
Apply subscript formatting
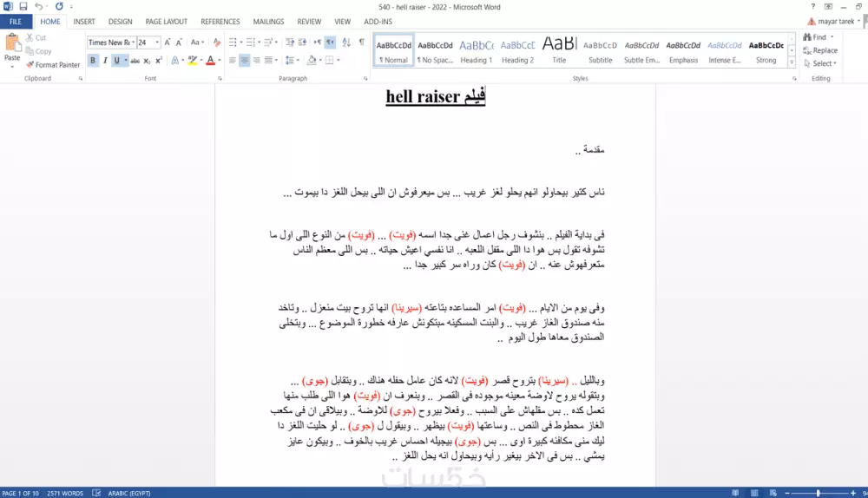point(147,61)
